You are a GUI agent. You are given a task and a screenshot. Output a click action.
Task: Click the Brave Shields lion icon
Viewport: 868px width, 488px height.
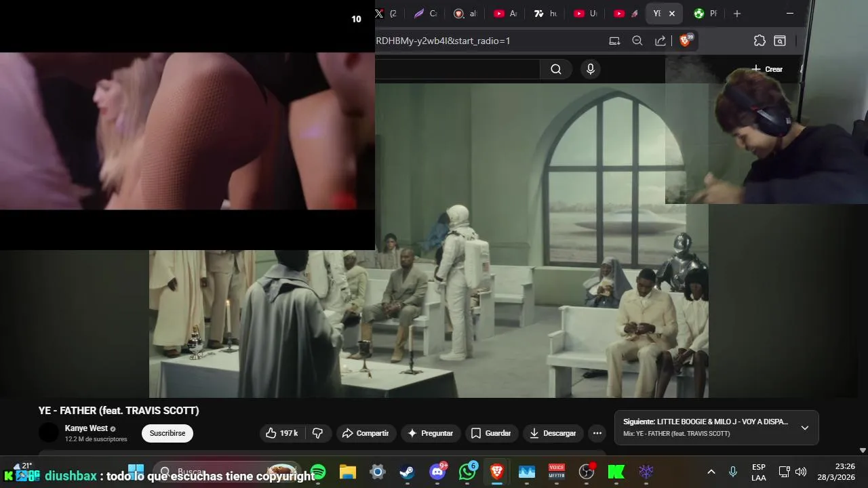pos(684,41)
